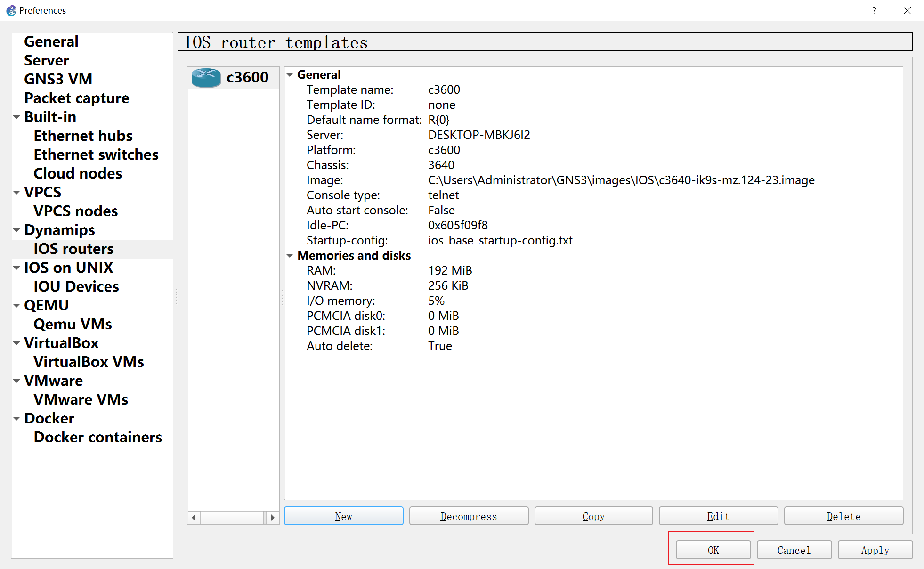The height and width of the screenshot is (569, 924).
Task: Click the Decompress button
Action: (x=469, y=516)
